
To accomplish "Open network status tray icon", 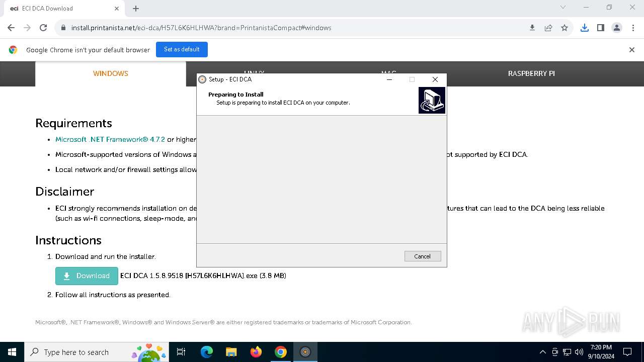I will (x=567, y=352).
